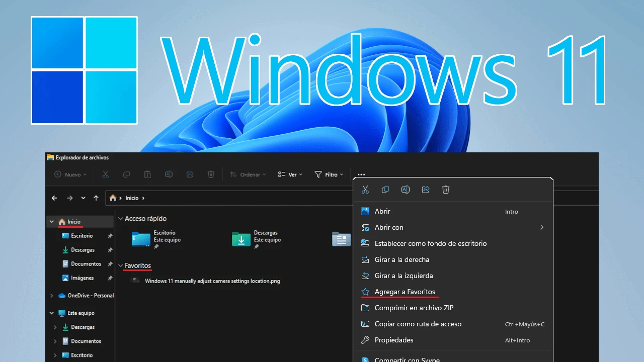Collapse the Acceso rápido section
This screenshot has width=644, height=362.
coord(121,219)
